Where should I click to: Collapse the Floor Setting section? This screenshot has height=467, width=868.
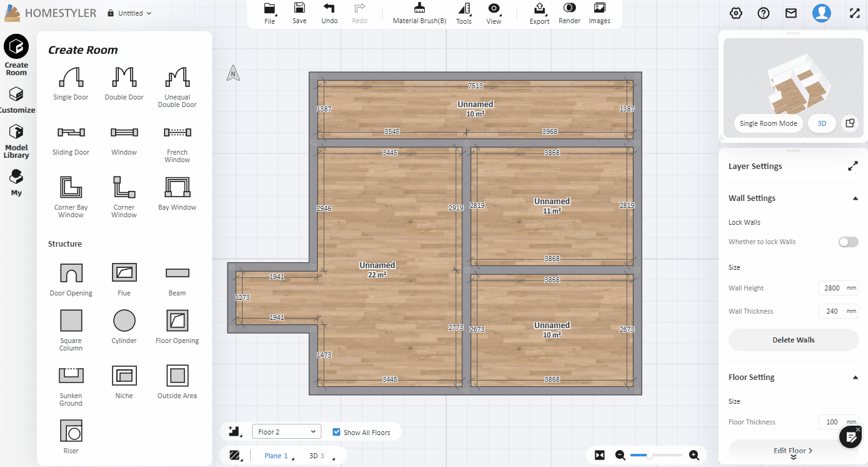pyautogui.click(x=855, y=377)
